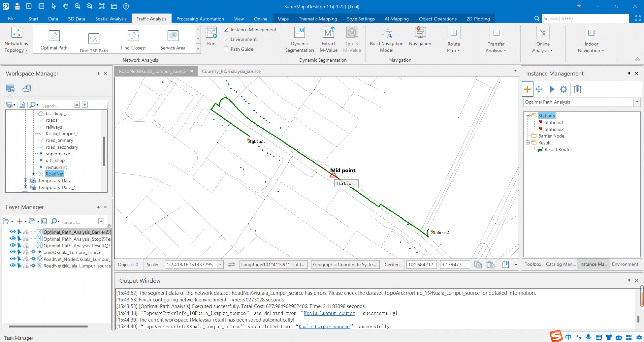
Task: Run the analysis with the play icon
Action: 552,89
